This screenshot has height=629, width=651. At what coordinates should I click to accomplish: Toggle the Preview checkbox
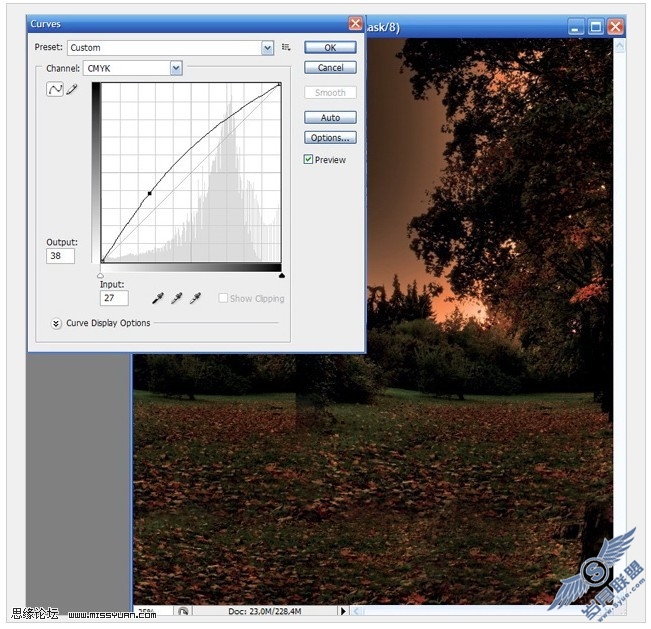[x=308, y=159]
